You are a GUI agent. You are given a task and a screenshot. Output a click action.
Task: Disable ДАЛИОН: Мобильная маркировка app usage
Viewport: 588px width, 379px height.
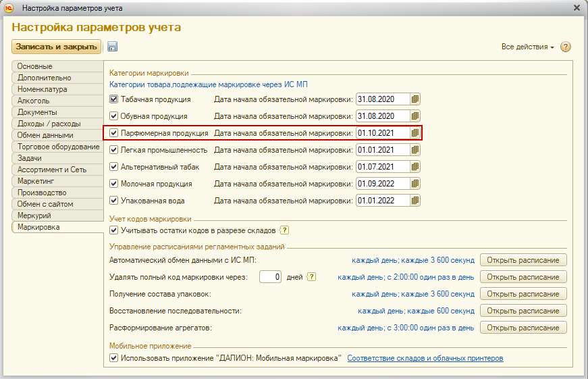click(113, 358)
